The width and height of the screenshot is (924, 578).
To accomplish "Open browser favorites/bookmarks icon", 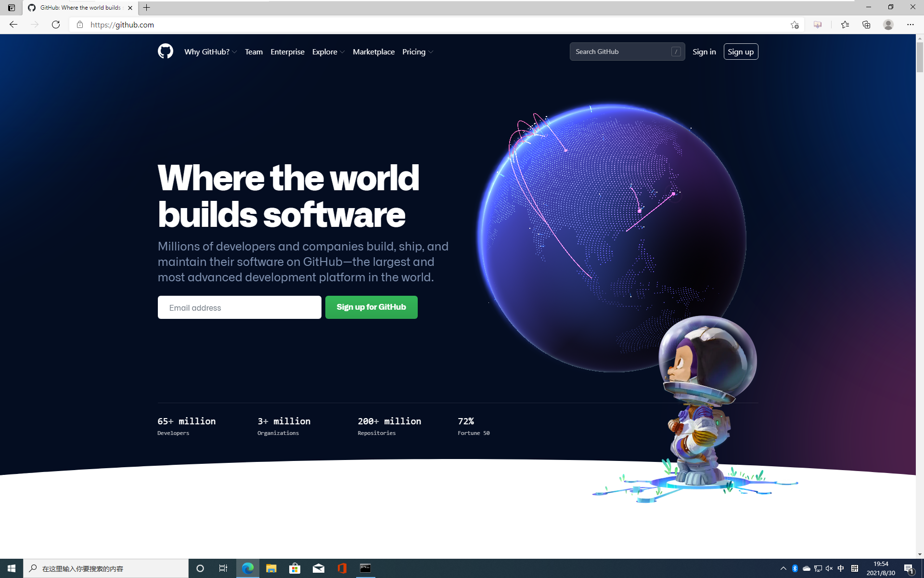I will tap(845, 25).
